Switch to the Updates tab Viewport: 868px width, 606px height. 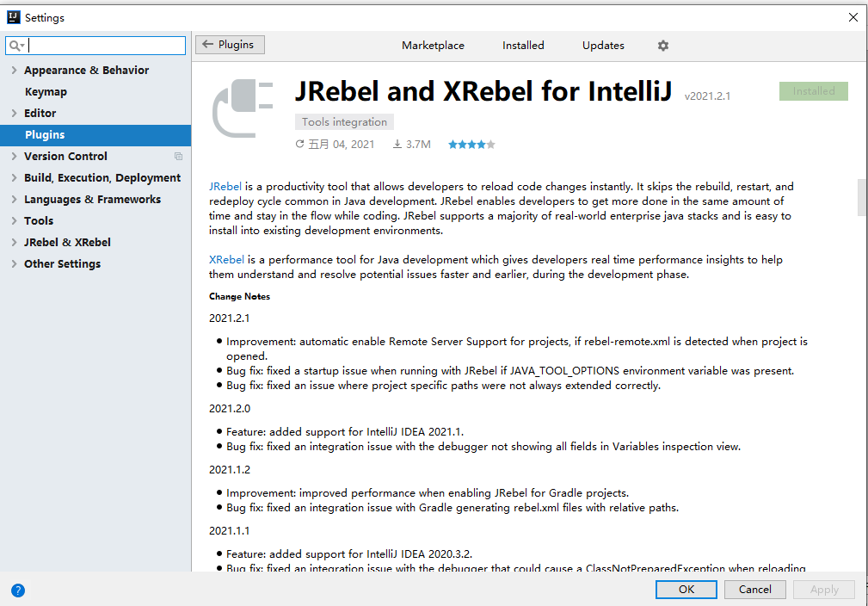(x=602, y=46)
